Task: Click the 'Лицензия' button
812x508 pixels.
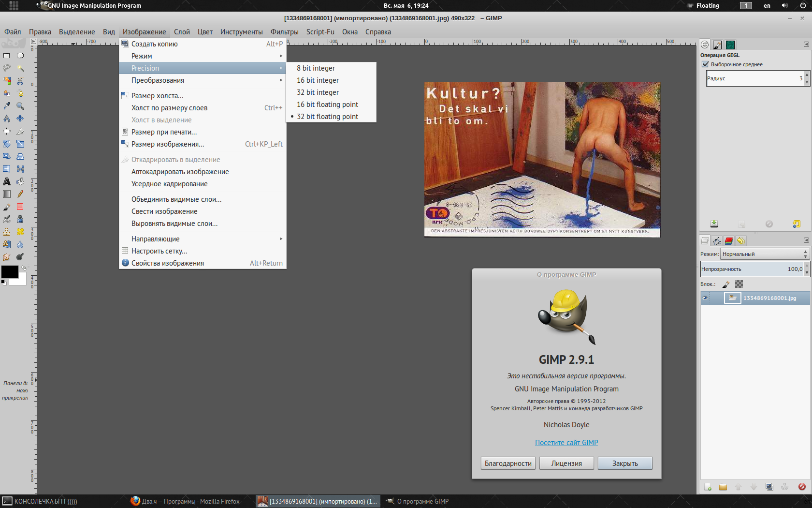Action: (566, 463)
